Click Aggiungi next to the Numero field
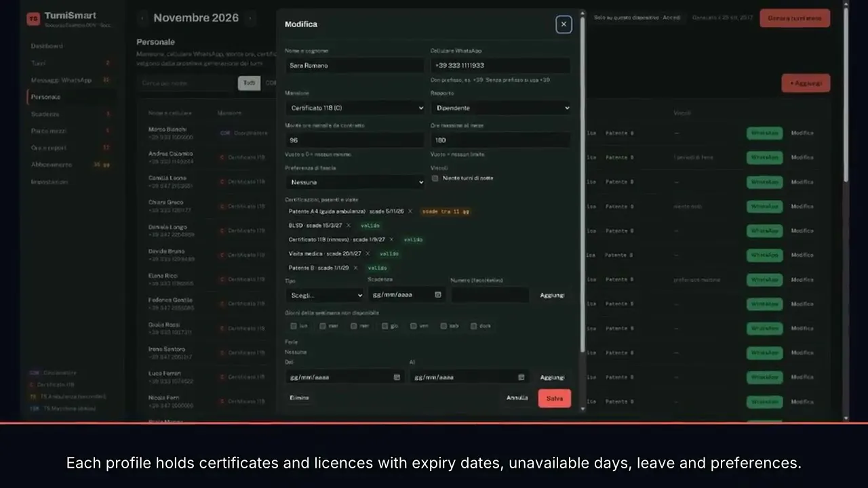The image size is (868, 488). (x=552, y=296)
